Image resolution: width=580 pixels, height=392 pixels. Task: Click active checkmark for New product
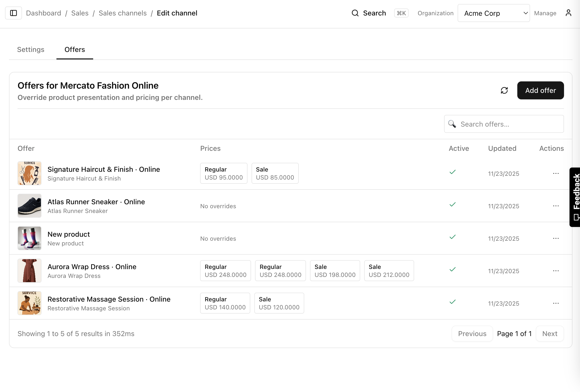pyautogui.click(x=452, y=237)
